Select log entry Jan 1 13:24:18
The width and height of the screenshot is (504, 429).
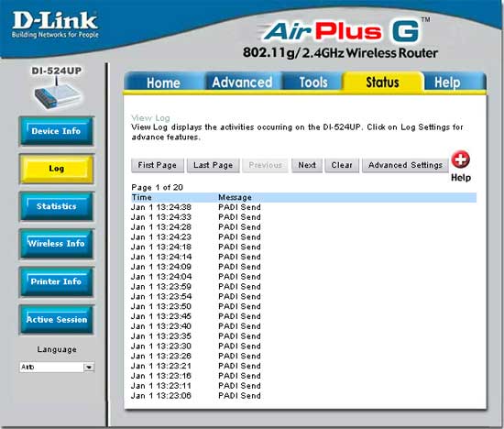[196, 247]
